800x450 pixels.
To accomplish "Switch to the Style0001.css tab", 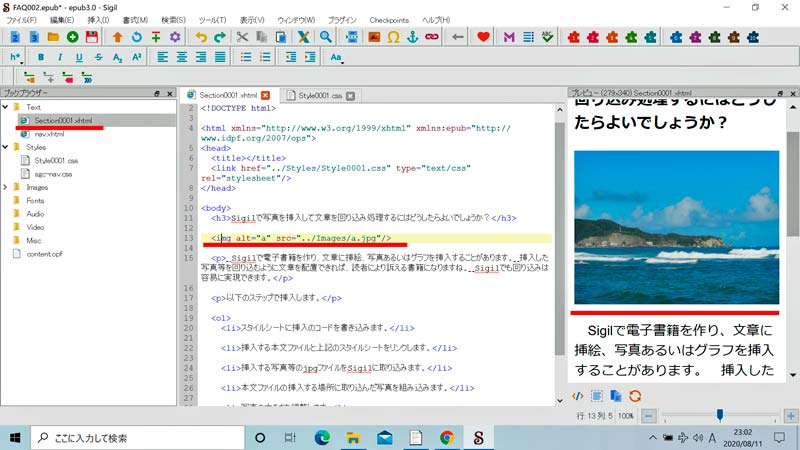I will (320, 95).
